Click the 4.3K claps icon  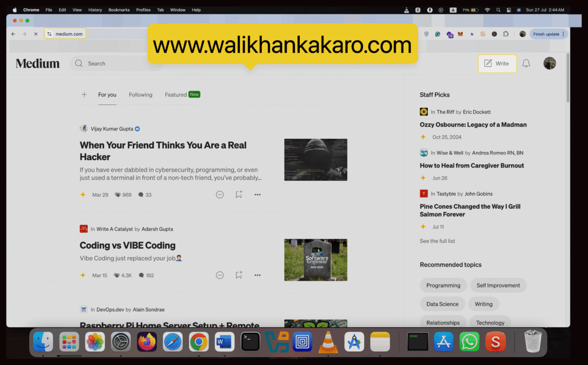coord(117,275)
